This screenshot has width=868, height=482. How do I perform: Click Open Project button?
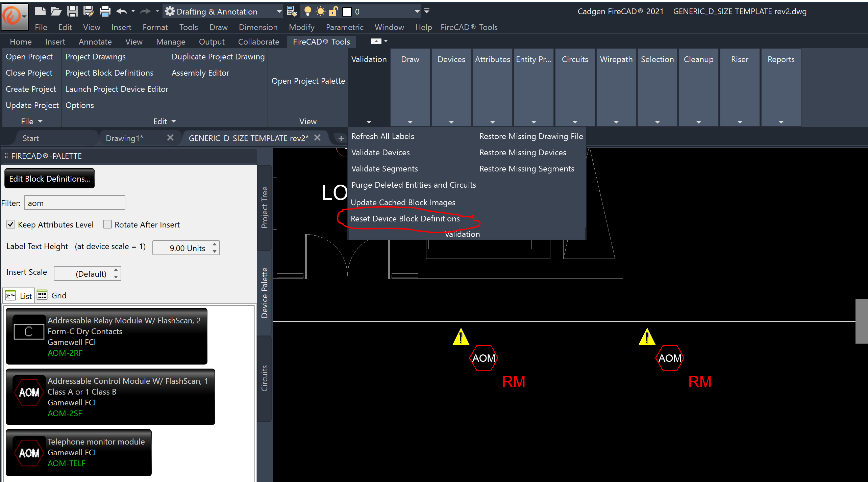click(x=29, y=57)
